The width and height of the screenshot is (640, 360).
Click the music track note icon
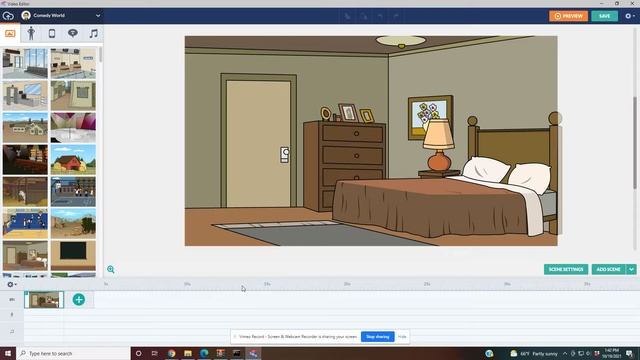coord(12,331)
